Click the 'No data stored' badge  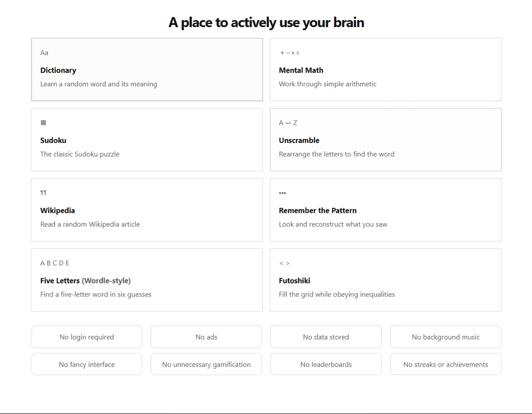coord(326,337)
